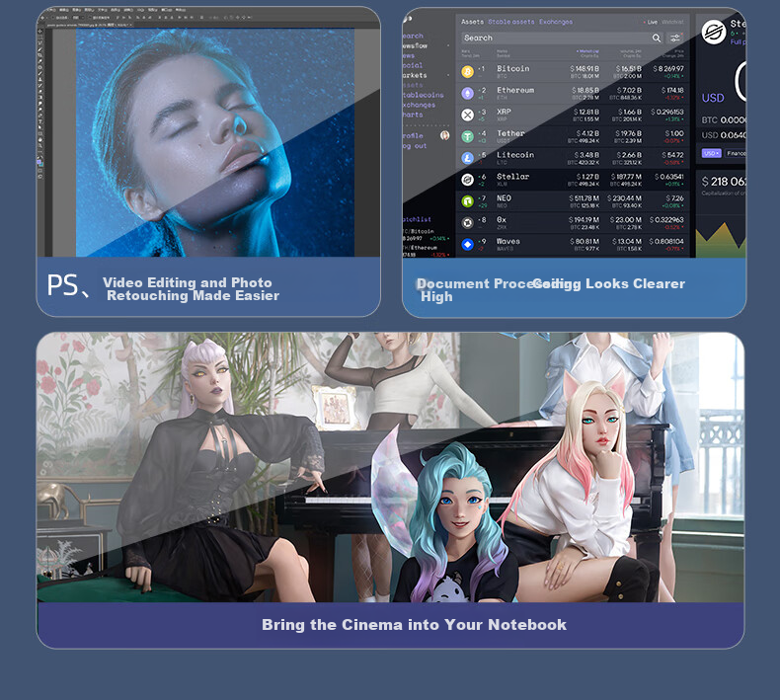
Task: Click the Bitcoin coin icon
Action: coord(468,72)
